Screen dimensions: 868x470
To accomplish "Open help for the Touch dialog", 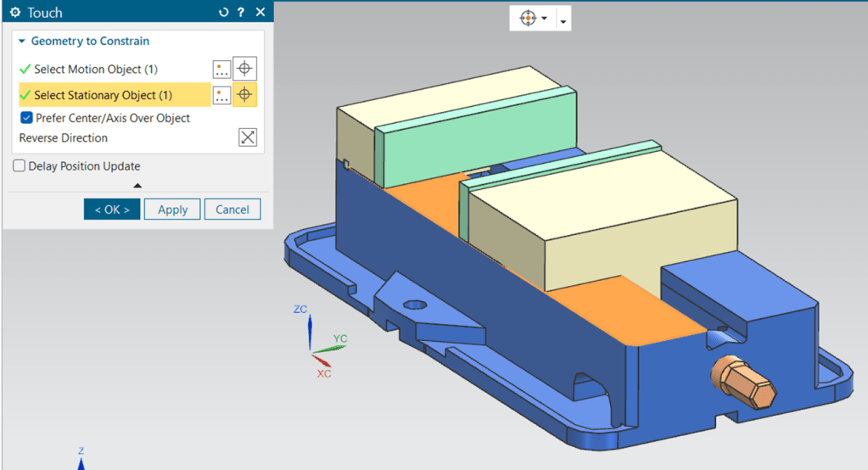I will pos(241,13).
